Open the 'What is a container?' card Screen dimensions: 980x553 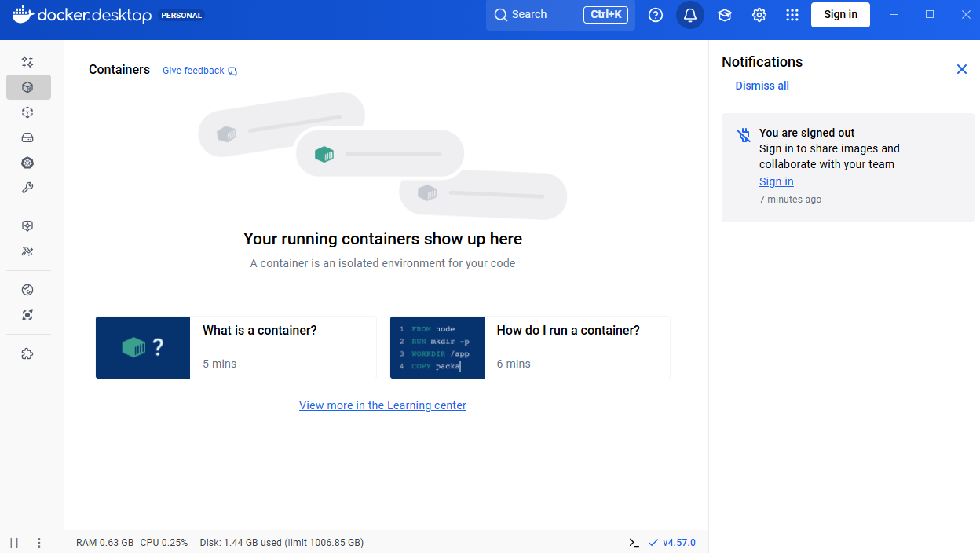[x=236, y=347]
